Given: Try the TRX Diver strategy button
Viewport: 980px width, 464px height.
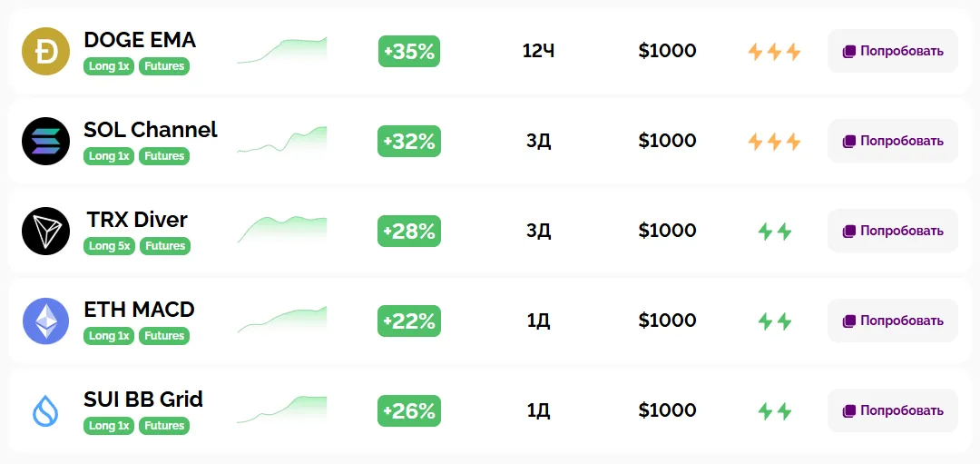Looking at the screenshot, I should point(892,231).
